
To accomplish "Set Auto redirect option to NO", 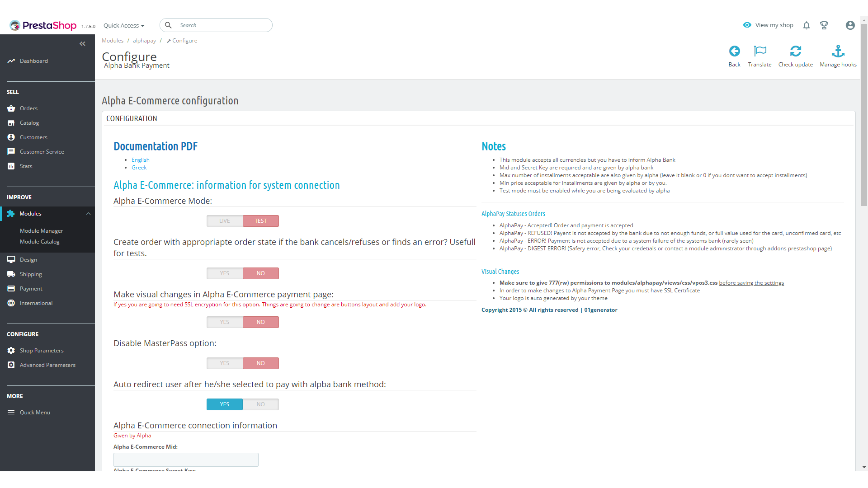I will click(x=260, y=404).
